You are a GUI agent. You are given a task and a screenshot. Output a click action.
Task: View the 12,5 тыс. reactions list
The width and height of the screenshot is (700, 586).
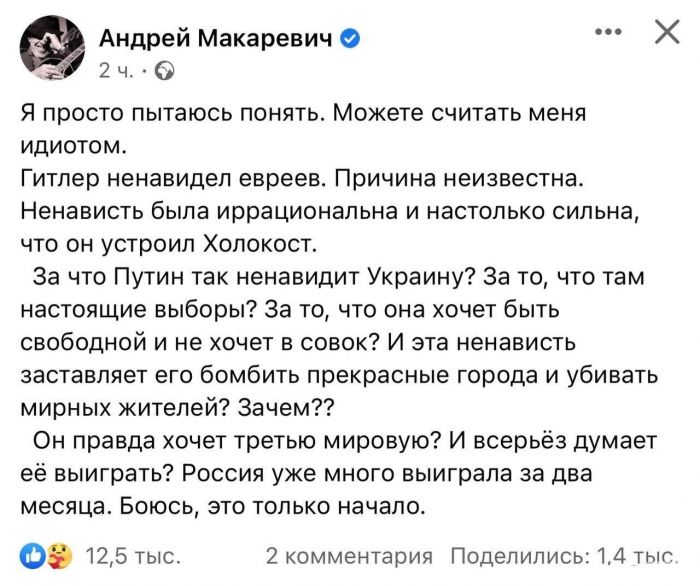(133, 555)
